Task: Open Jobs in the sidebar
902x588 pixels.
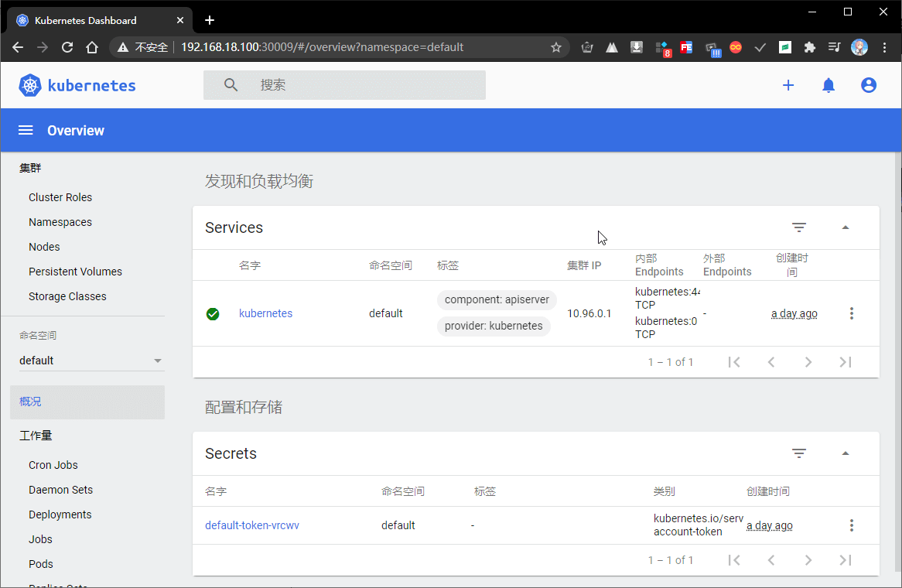Action: click(x=40, y=539)
